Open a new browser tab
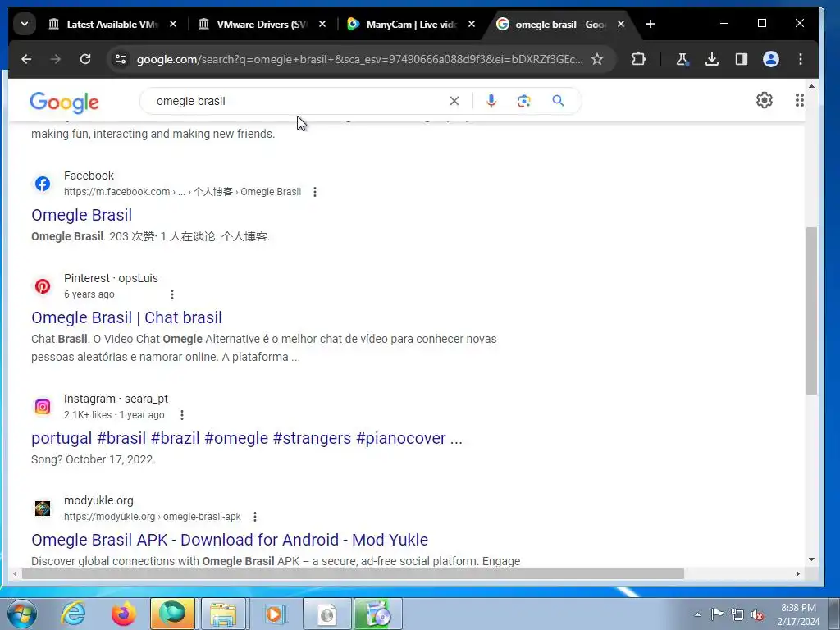Image resolution: width=840 pixels, height=630 pixels. click(x=651, y=24)
